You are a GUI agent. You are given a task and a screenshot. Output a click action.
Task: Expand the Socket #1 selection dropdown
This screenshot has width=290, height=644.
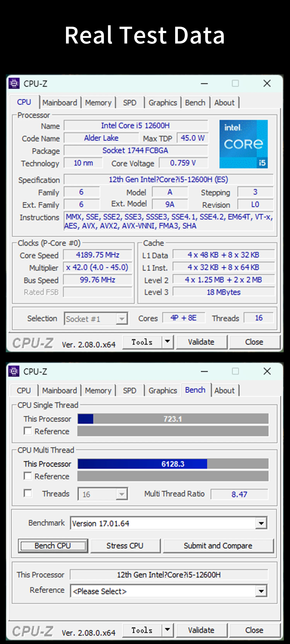coord(122,319)
